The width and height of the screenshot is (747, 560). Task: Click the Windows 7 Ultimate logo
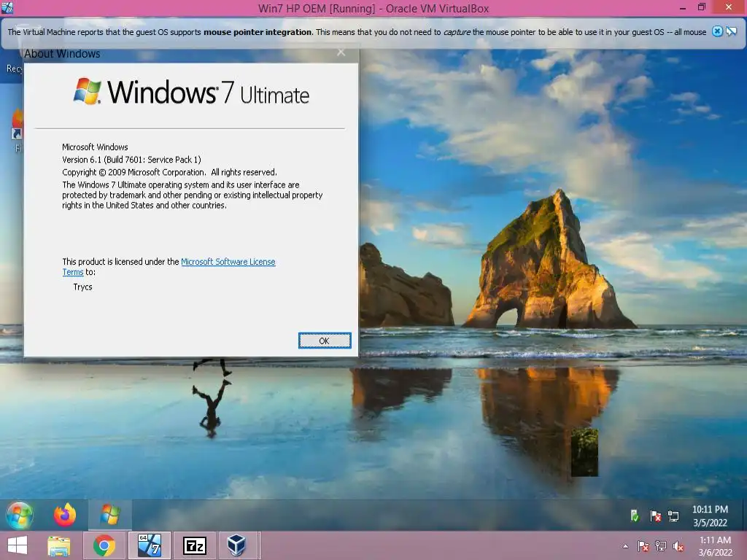click(191, 91)
